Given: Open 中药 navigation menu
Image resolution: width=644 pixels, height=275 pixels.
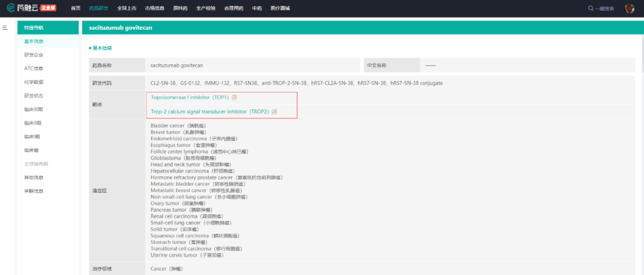Looking at the screenshot, I should pyautogui.click(x=256, y=8).
